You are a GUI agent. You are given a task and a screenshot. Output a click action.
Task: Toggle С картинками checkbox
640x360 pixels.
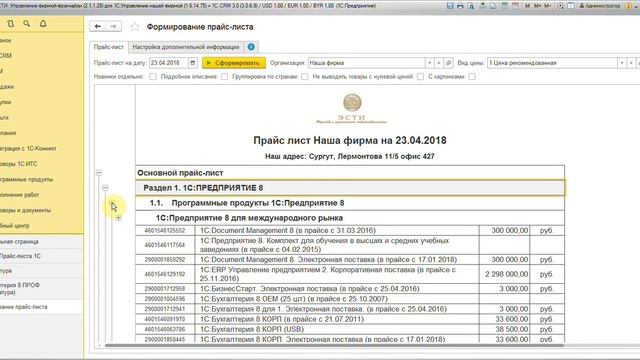[x=472, y=76]
